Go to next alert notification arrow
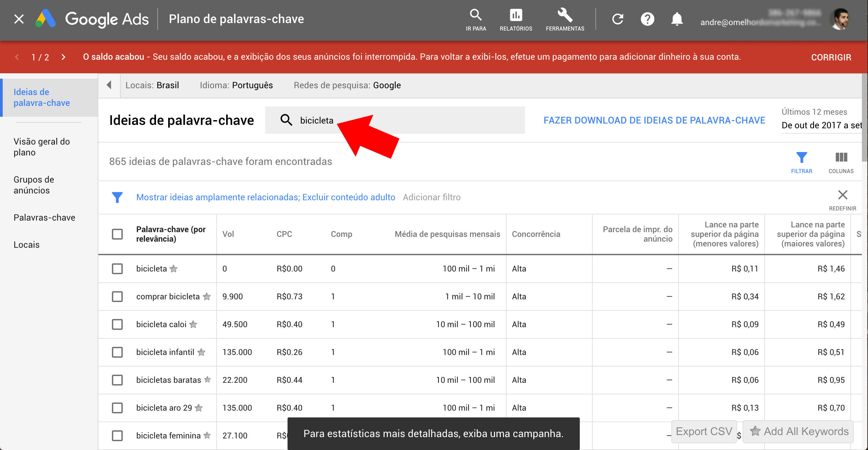Viewport: 868px width, 450px height. [63, 57]
